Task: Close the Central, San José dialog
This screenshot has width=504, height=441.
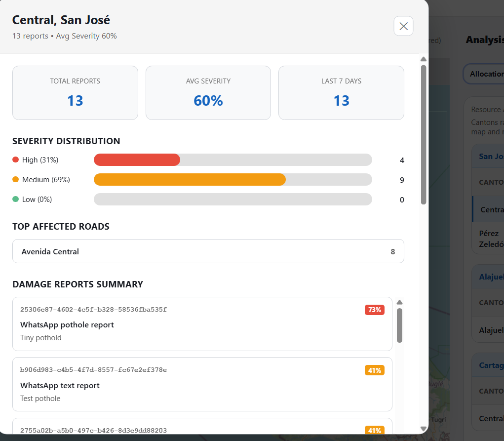Action: point(403,26)
